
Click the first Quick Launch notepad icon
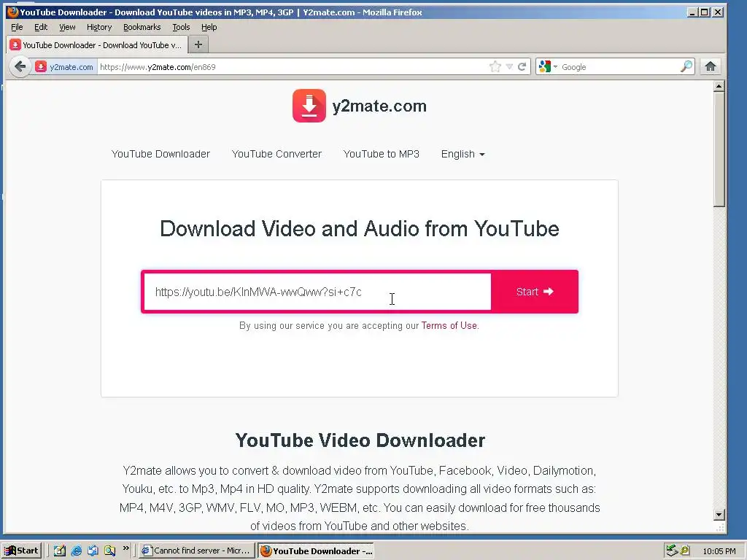point(60,551)
